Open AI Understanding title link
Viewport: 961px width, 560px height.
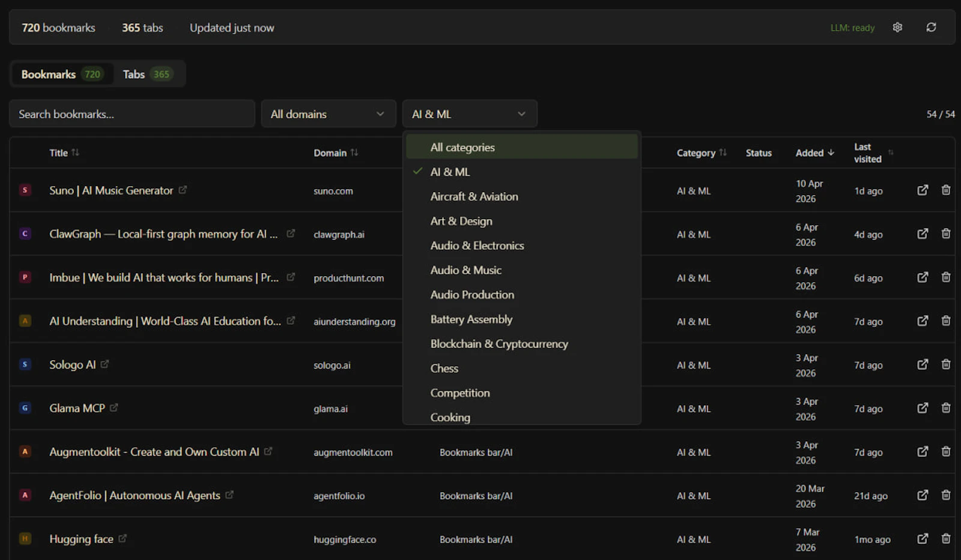[165, 321]
